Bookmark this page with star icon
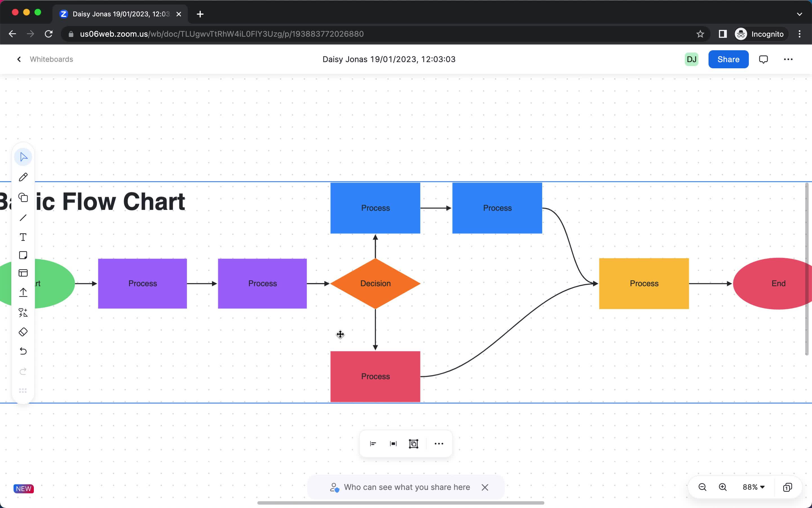 tap(700, 34)
